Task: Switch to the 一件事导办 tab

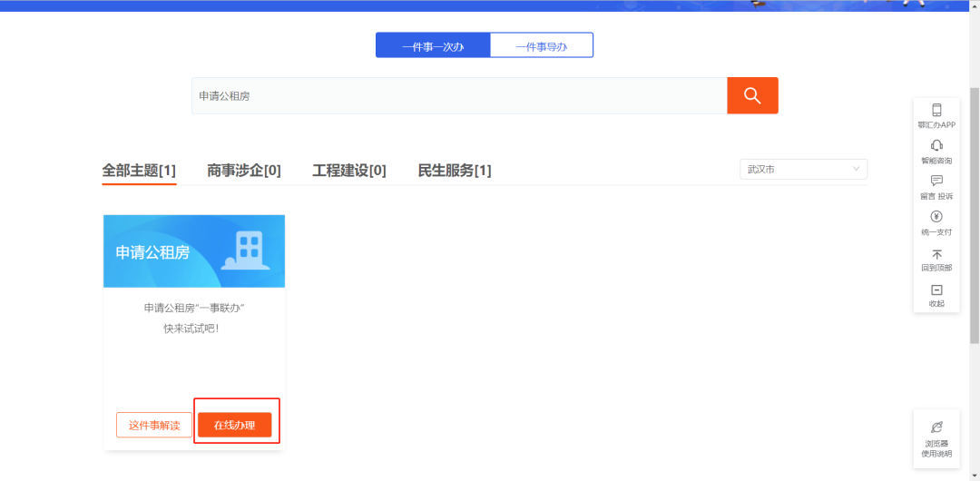Action: pos(541,46)
